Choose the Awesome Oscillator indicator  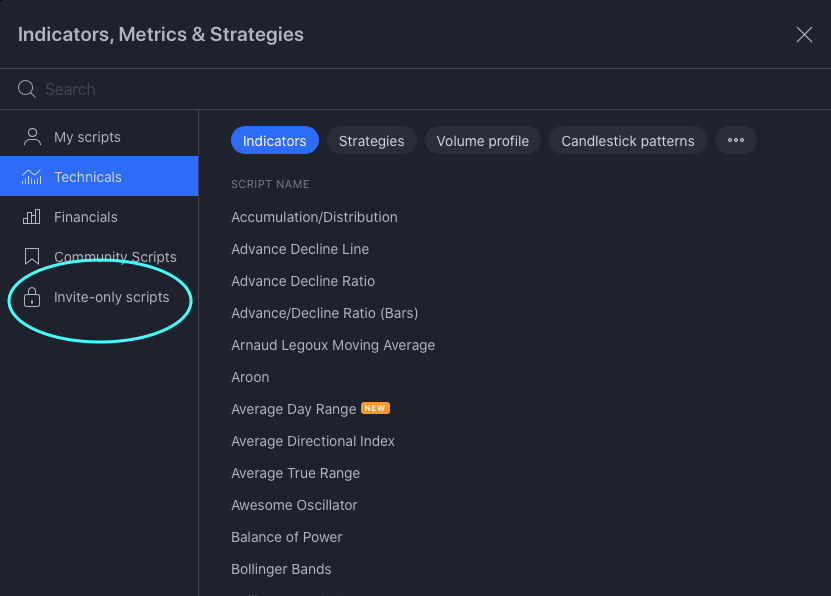294,505
